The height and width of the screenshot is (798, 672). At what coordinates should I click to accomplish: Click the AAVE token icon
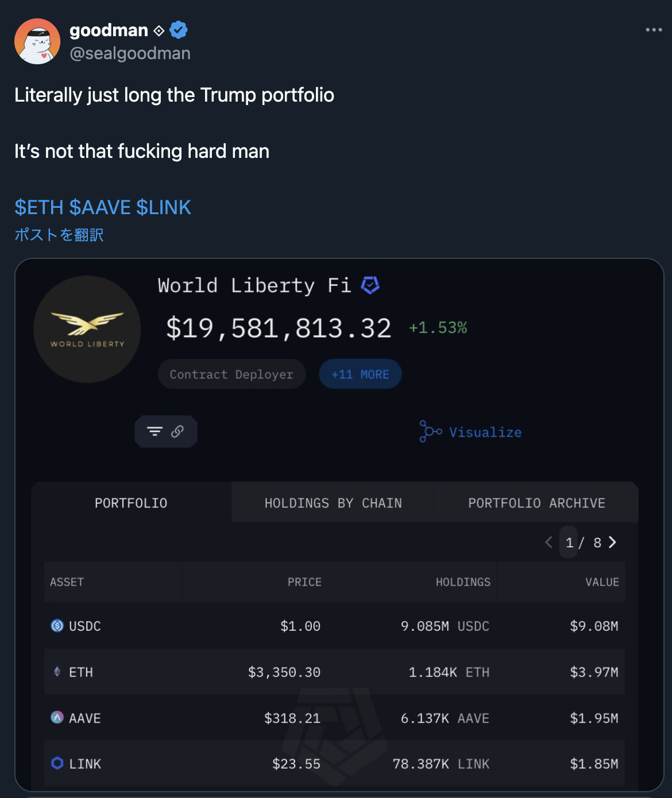click(57, 718)
